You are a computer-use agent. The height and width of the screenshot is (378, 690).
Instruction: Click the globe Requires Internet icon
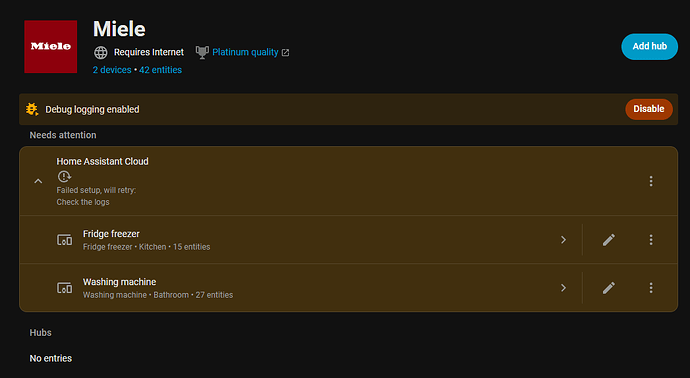[101, 52]
